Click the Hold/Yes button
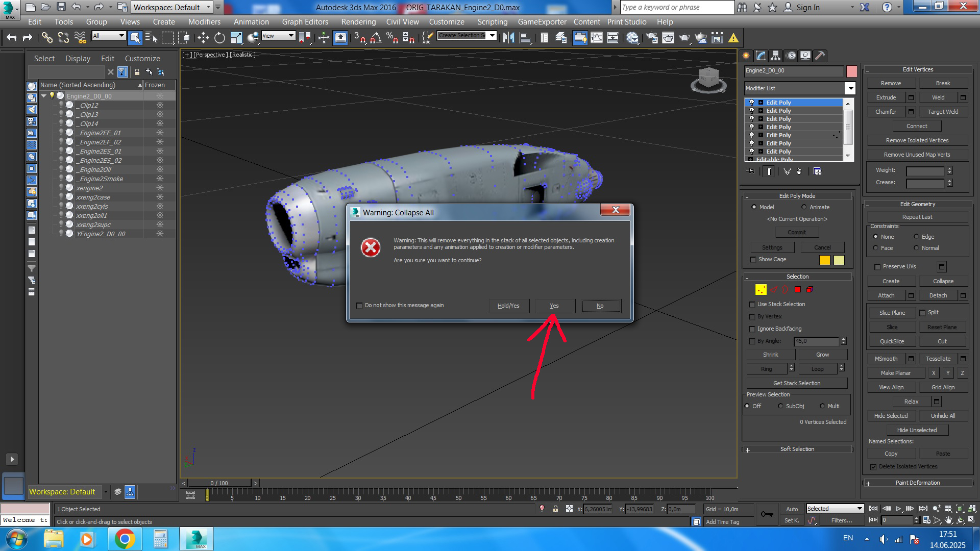Viewport: 980px width, 551px height. point(508,306)
